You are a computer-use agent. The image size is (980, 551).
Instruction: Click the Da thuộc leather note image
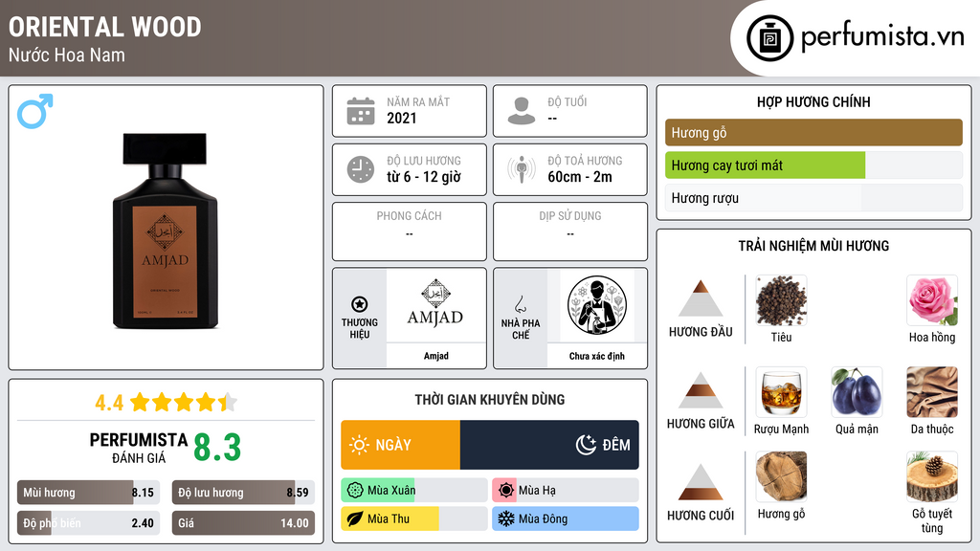[x=932, y=391]
